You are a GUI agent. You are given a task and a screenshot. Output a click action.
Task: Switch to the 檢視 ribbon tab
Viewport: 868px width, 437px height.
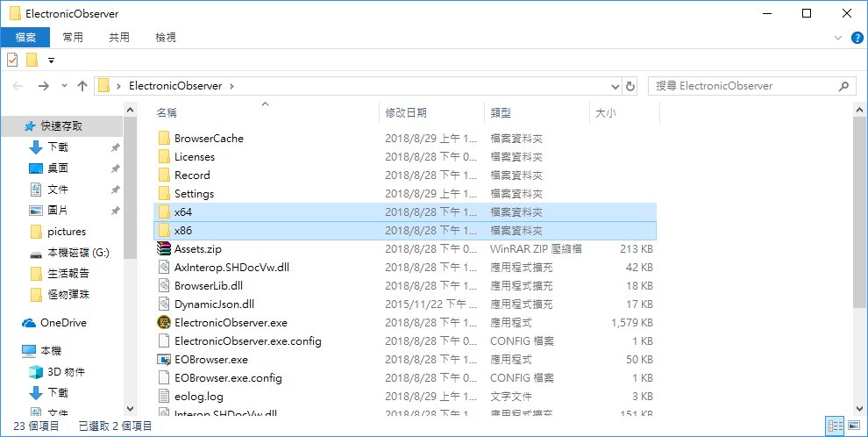[x=166, y=37]
